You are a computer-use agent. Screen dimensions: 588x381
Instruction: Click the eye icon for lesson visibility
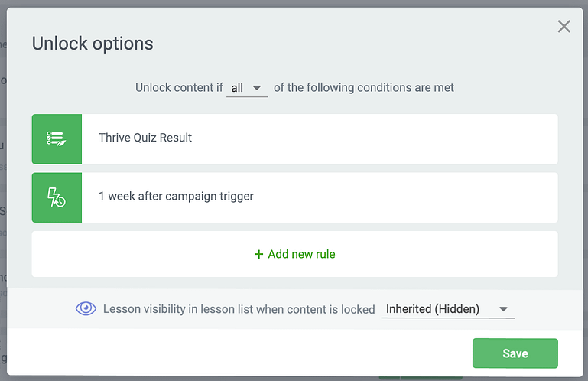86,309
